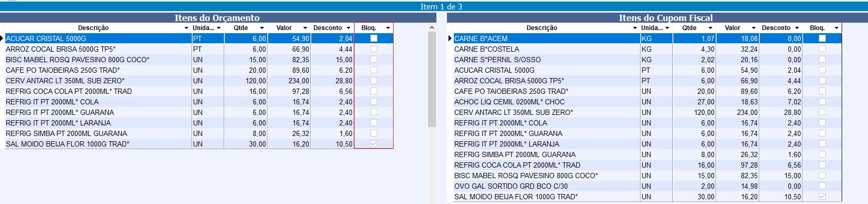Uncheck Bloq. box for SAL MOIDO in Cupom Fiscal
Viewport: 868px width, 204px height.
coord(822,197)
